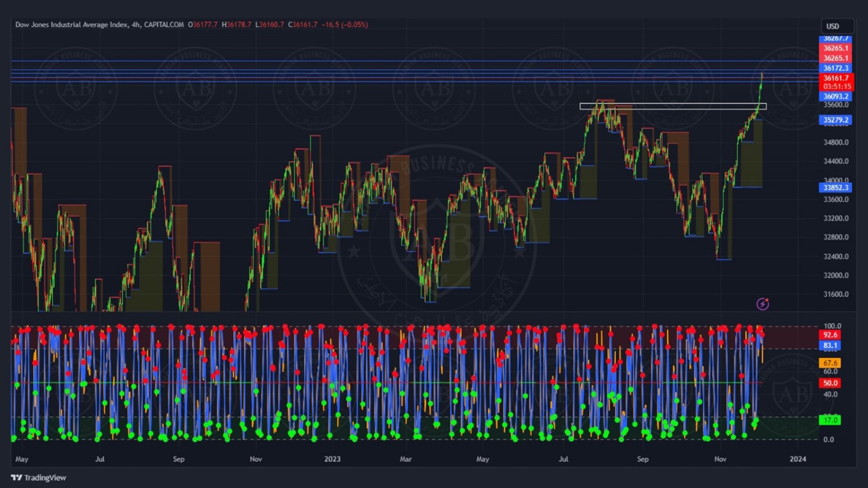Click the TradingView logo
This screenshot has height=488, width=868.
click(x=39, y=478)
